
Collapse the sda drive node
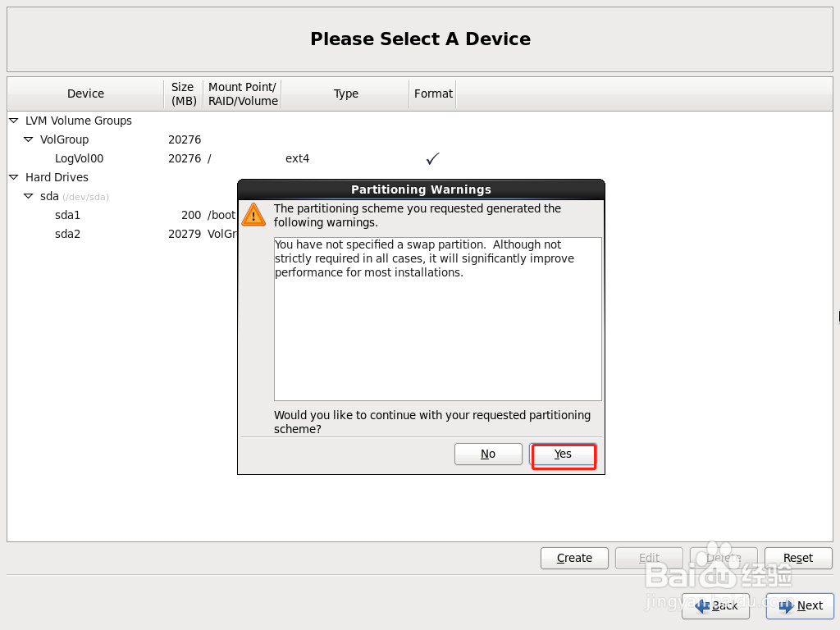click(x=29, y=196)
